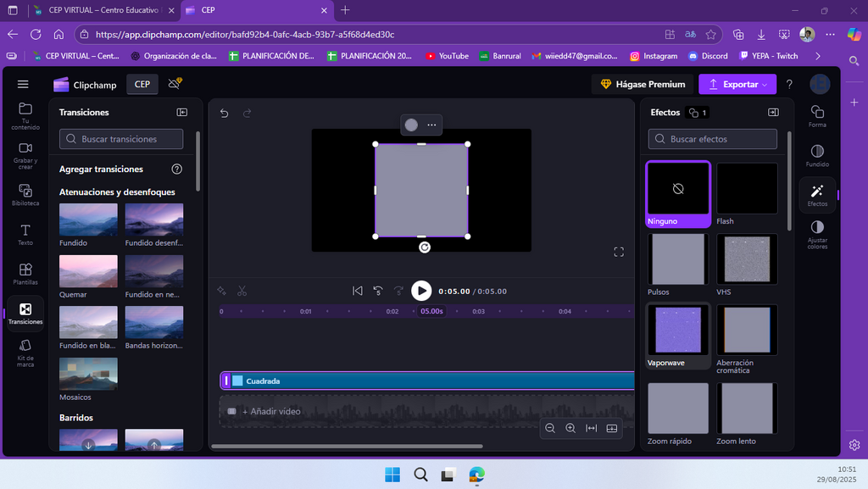This screenshot has height=489, width=868.
Task: Click the undo arrow above preview
Action: pos(224,113)
